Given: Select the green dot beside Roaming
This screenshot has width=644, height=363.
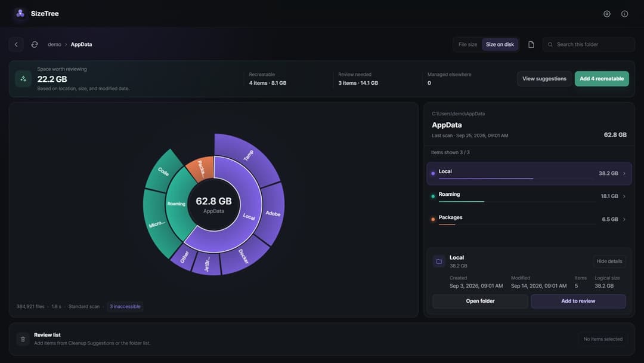Looking at the screenshot, I should point(433,196).
